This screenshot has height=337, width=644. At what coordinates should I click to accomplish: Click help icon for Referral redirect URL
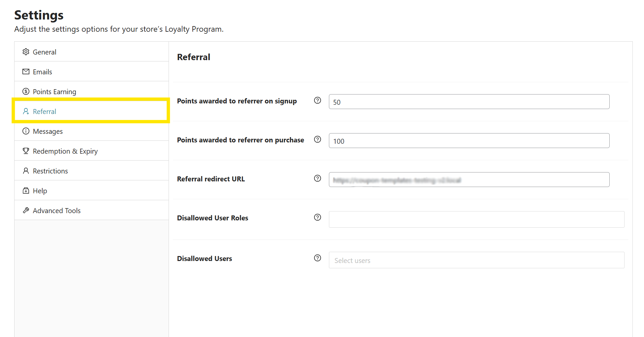tap(317, 178)
